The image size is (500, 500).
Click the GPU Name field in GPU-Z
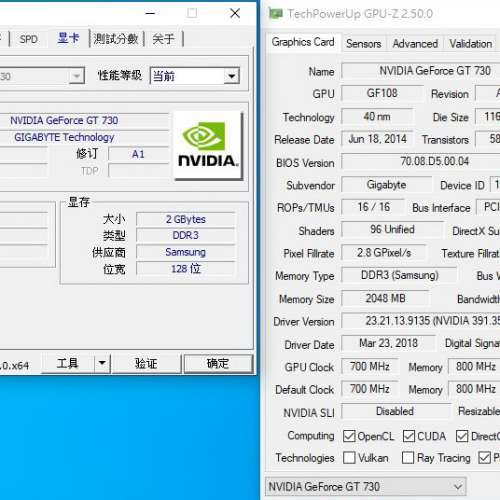click(x=421, y=71)
